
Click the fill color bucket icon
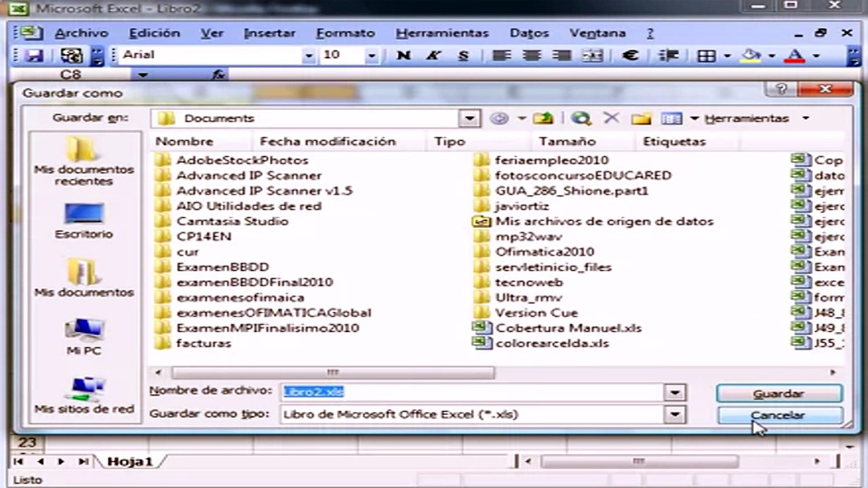pos(751,56)
